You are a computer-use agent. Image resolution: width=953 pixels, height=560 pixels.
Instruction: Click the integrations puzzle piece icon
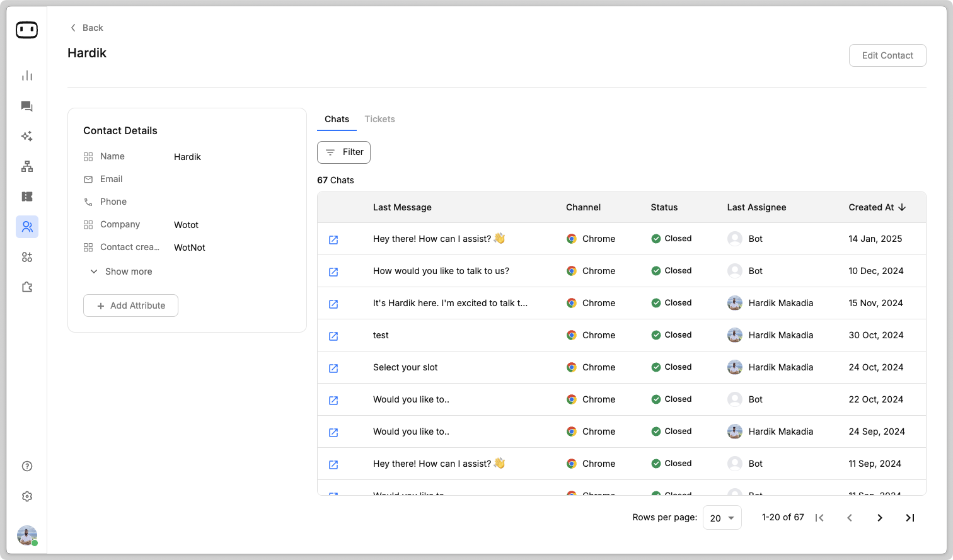[x=27, y=287]
